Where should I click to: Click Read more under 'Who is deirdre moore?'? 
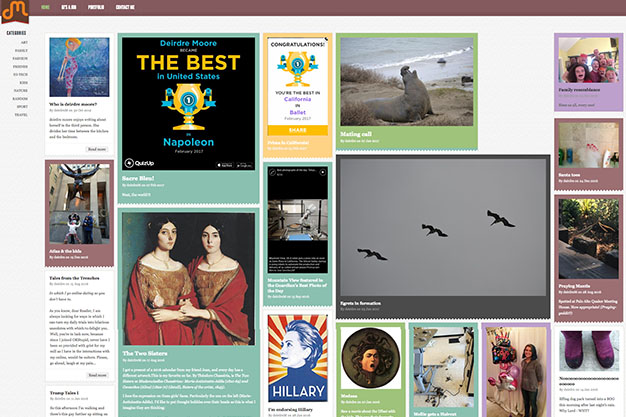click(x=97, y=149)
